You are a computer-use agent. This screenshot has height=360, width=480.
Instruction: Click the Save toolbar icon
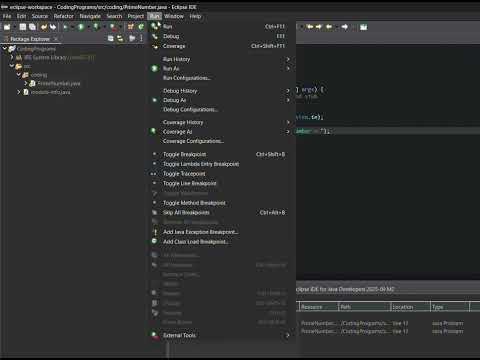[x=23, y=27]
